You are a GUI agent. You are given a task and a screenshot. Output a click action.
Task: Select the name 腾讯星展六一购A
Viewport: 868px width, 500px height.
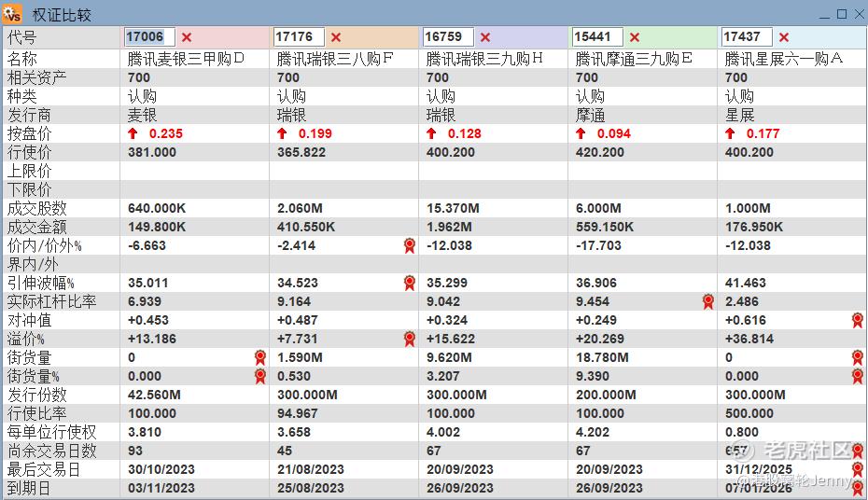(784, 59)
